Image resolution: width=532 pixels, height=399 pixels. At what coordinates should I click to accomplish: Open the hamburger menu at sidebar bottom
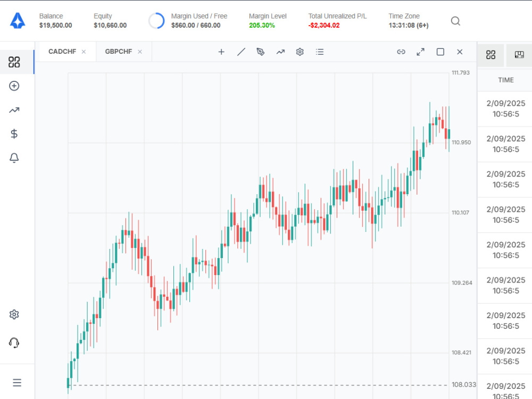[17, 383]
